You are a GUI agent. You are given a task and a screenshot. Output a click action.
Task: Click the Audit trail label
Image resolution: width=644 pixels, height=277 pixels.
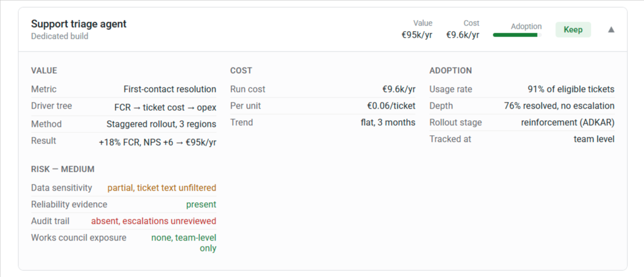[50, 221]
